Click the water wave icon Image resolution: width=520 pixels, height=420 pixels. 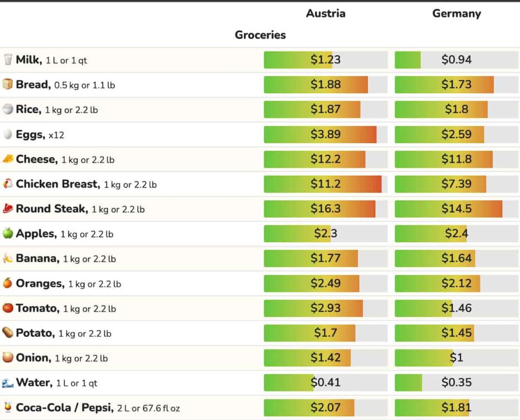8,383
